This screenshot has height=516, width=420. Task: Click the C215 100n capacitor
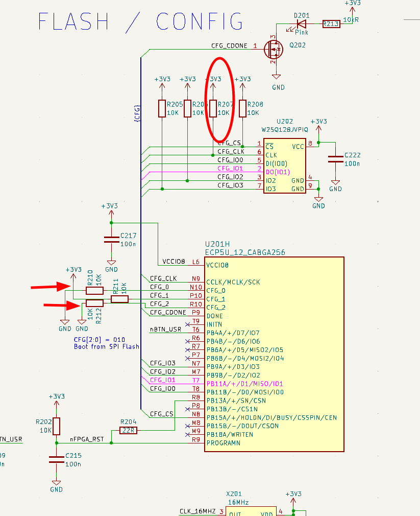click(56, 459)
